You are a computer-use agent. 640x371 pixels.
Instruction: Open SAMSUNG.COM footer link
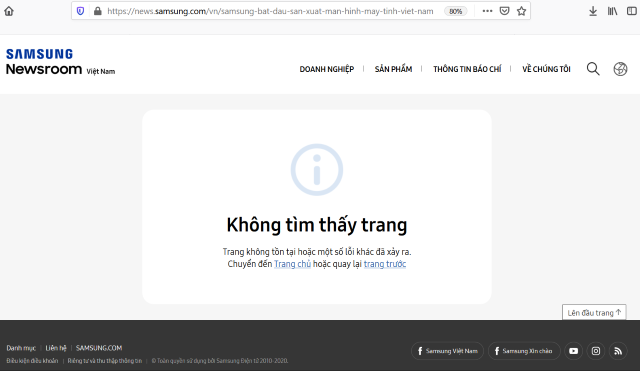tap(99, 348)
